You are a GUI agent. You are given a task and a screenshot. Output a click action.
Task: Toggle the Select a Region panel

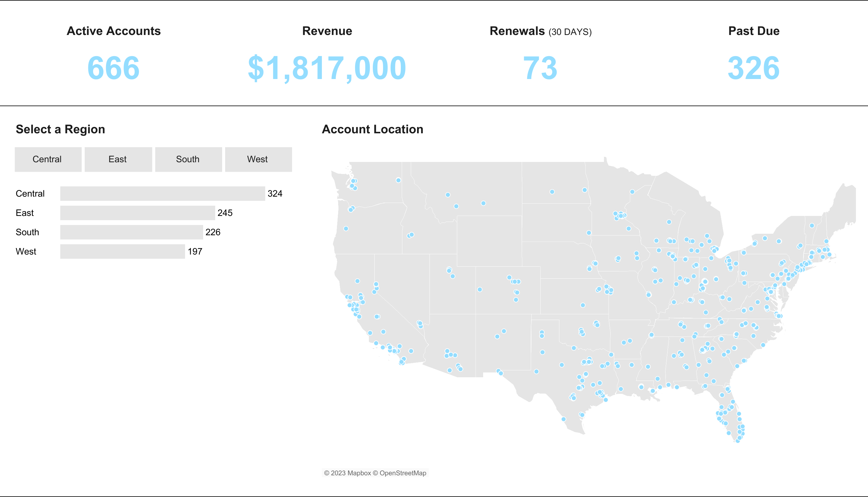click(x=61, y=128)
